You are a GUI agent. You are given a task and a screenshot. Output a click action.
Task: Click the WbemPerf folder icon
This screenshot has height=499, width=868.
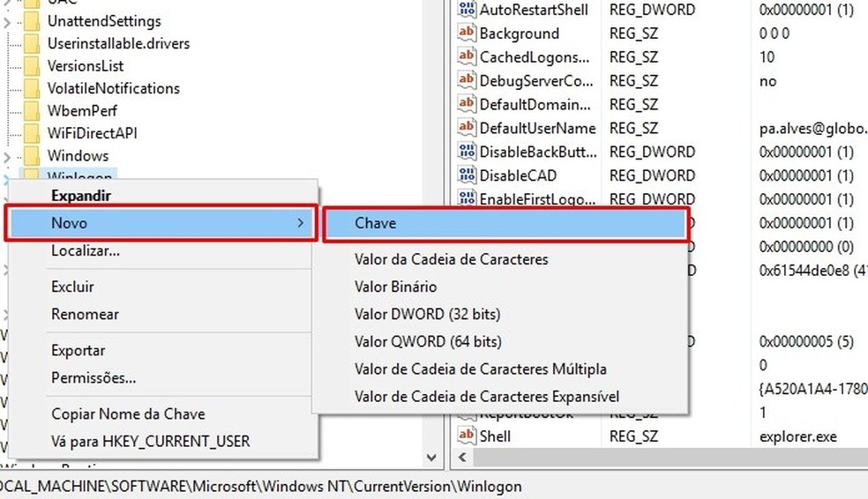[x=32, y=110]
